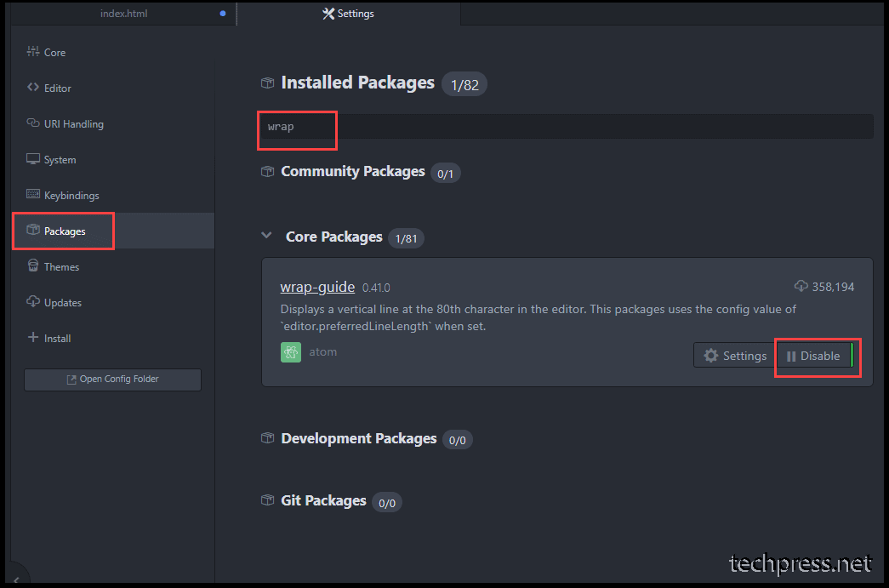Screen dimensions: 889x588
Task: Click the Community Packages heading
Action: [353, 171]
